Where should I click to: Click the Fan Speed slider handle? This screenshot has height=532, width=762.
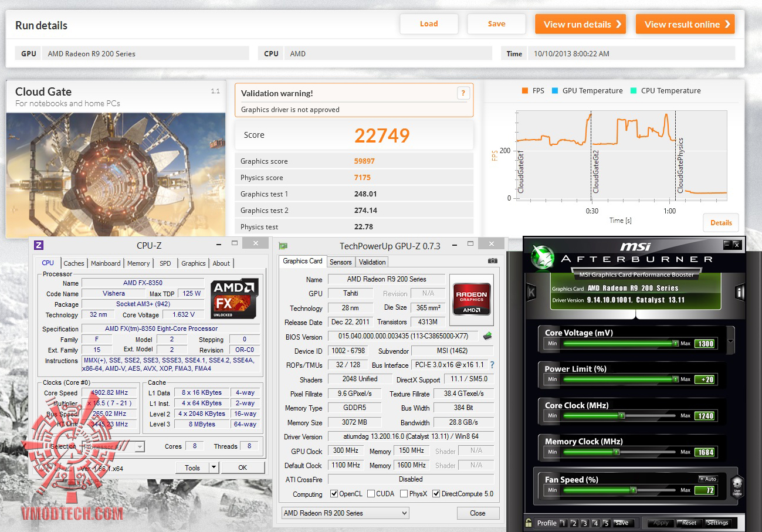[x=633, y=490]
